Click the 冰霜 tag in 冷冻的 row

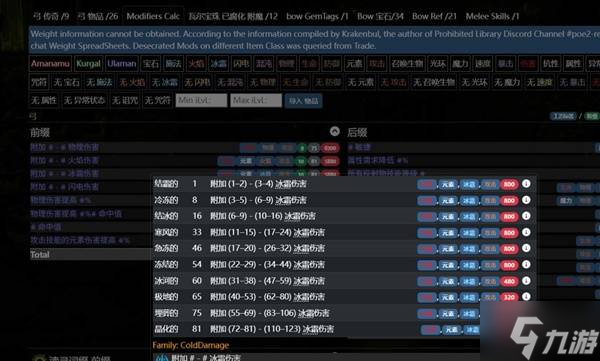(x=469, y=200)
